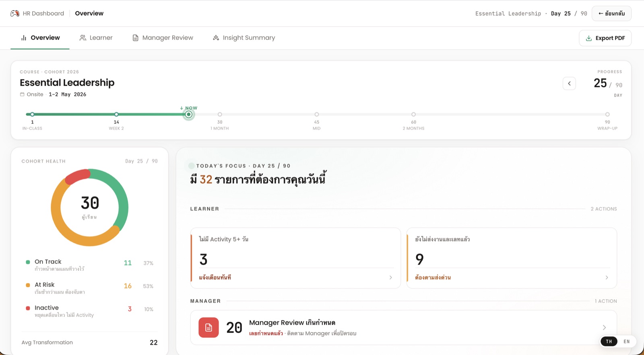644x355 pixels.
Task: Select the day 90 Wrap-Up timeline marker
Action: pos(607,115)
